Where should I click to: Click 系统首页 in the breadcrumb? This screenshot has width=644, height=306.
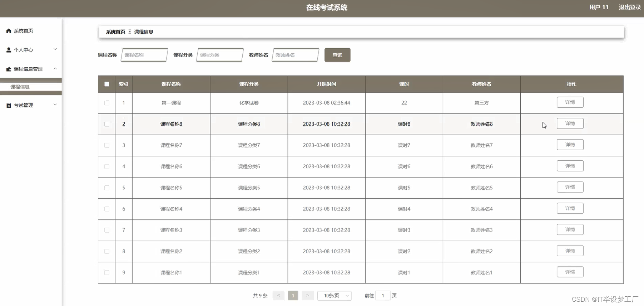coord(116,32)
